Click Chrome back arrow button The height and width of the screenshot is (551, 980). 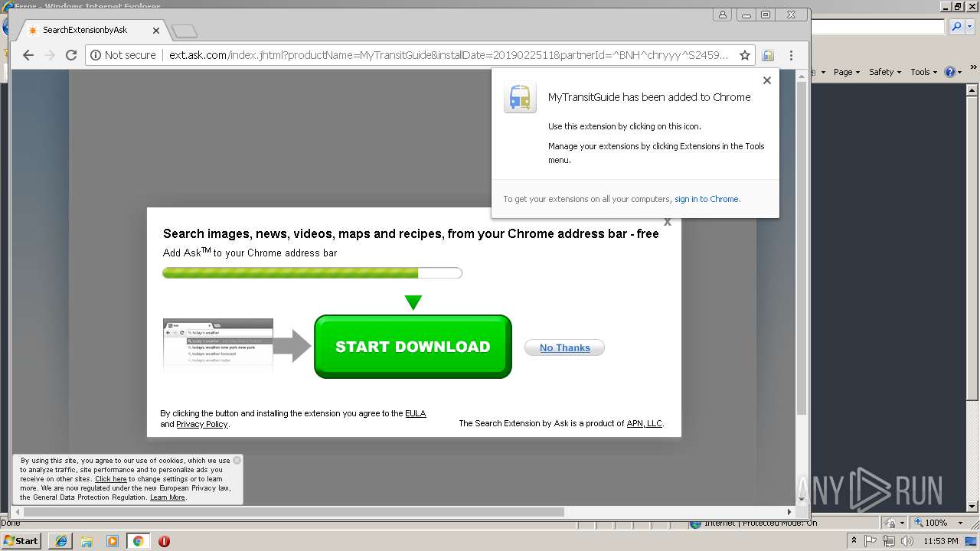point(28,55)
